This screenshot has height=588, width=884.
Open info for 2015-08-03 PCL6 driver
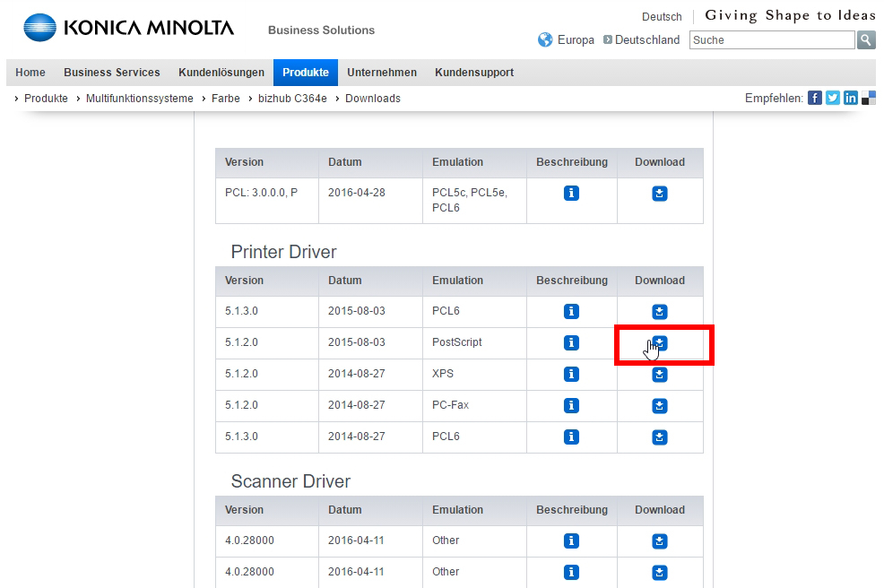tap(571, 311)
